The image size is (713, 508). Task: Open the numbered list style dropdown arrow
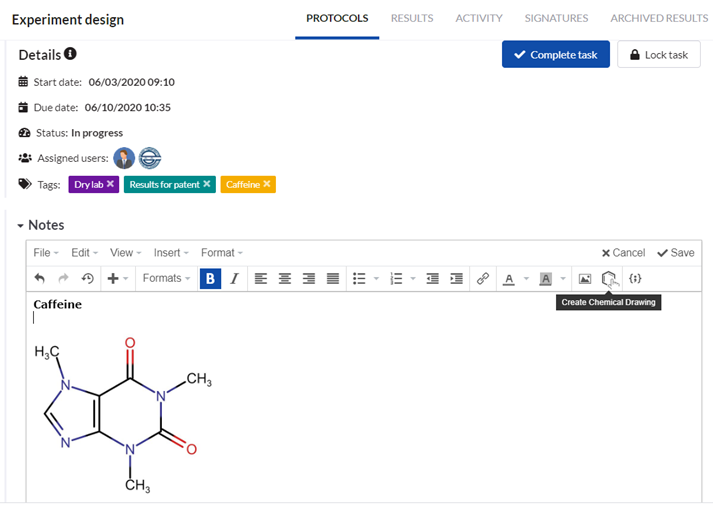point(413,278)
